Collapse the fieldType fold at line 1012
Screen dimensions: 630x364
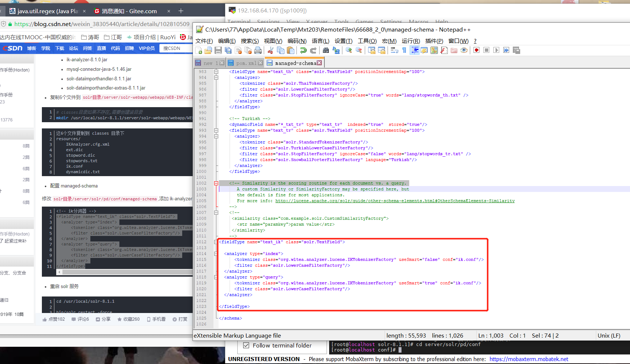[x=216, y=242]
